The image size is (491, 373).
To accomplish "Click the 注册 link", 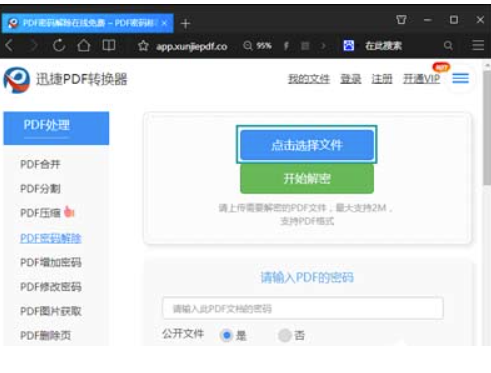I will (382, 79).
